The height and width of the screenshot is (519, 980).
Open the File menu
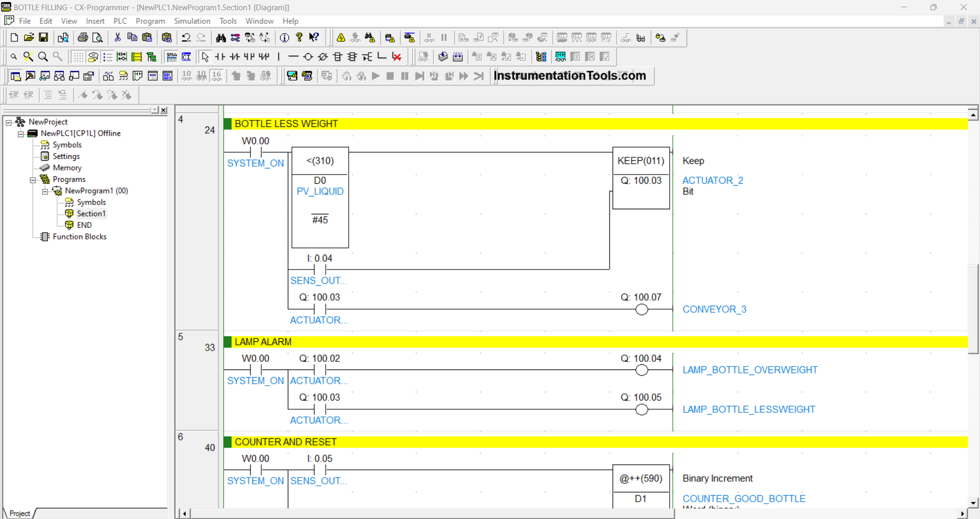coord(25,21)
